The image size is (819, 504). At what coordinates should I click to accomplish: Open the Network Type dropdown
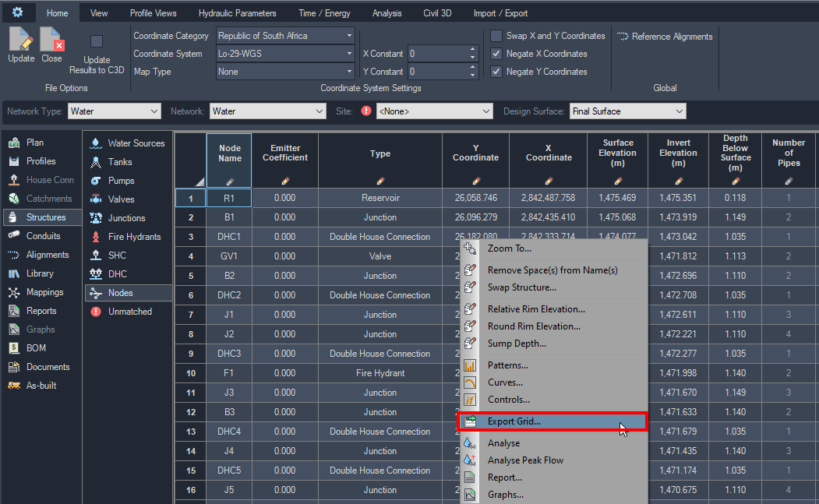pos(114,111)
